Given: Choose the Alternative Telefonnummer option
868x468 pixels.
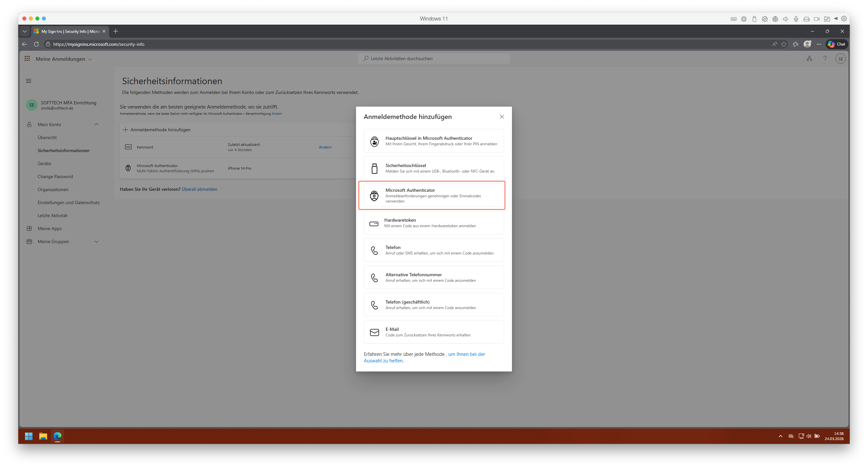Looking at the screenshot, I should (434, 278).
